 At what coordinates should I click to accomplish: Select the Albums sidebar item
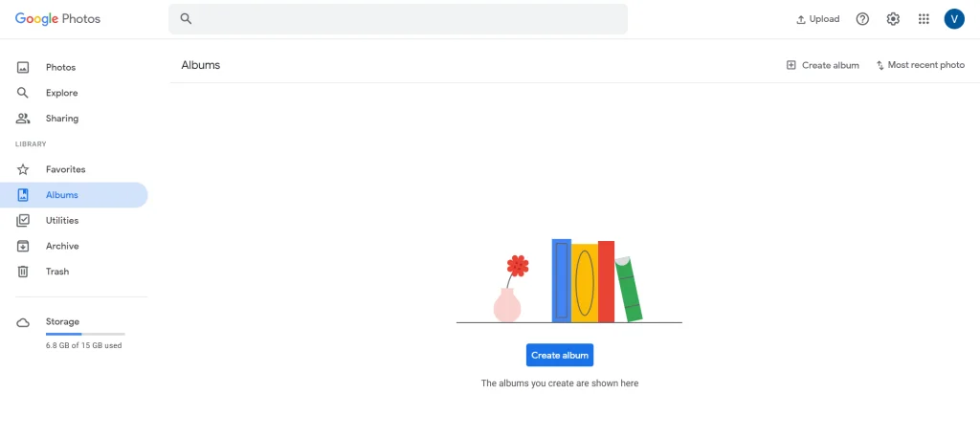point(74,195)
